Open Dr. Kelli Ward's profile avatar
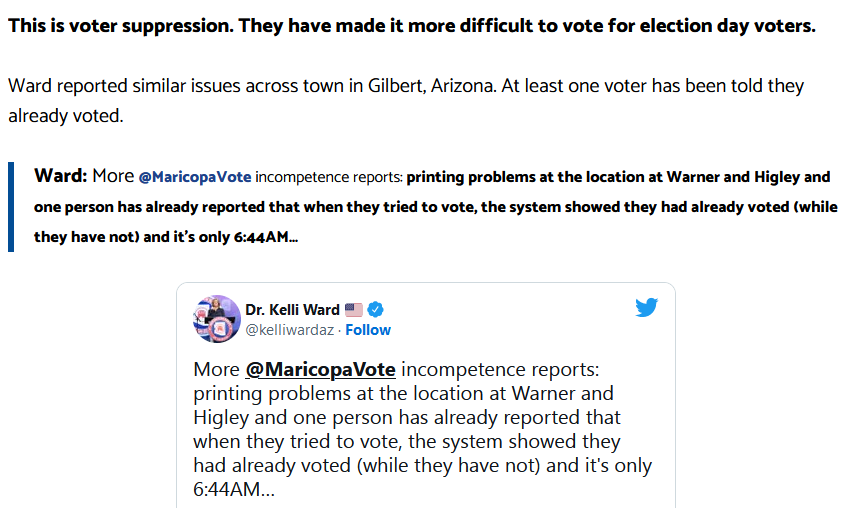The height and width of the screenshot is (508, 853). (216, 319)
